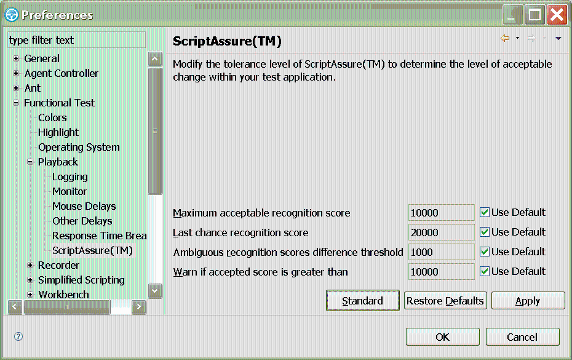
Task: Select the ScriptAssure(TM) tree item
Action: pyautogui.click(x=92, y=251)
